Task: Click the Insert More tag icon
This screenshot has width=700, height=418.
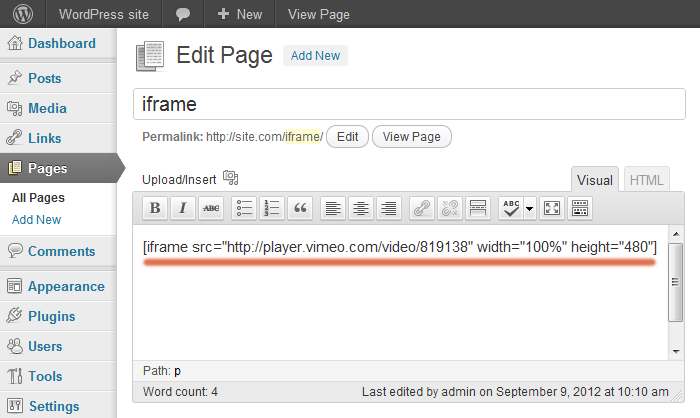Action: point(478,208)
